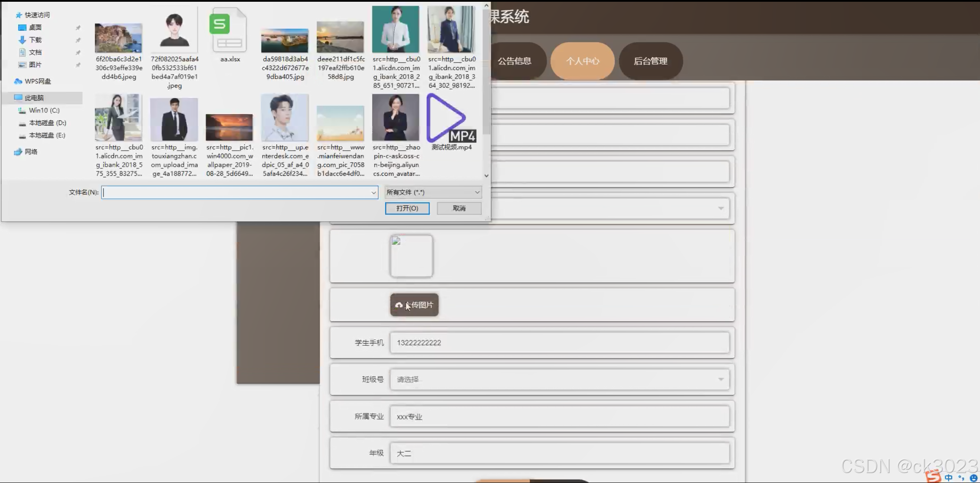This screenshot has width=980, height=483.
Task: Click the 桌面 desktop icon in sidebar
Action: point(23,27)
